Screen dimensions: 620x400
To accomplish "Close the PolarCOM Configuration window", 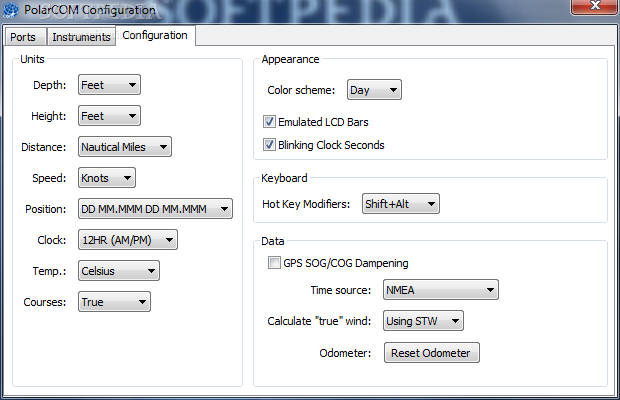I will (x=594, y=7).
